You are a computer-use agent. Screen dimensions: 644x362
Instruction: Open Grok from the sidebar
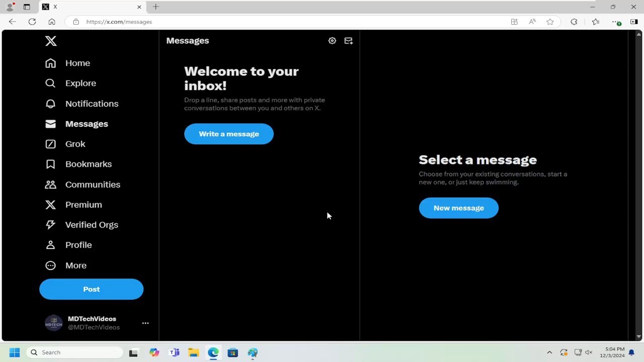[x=65, y=144]
